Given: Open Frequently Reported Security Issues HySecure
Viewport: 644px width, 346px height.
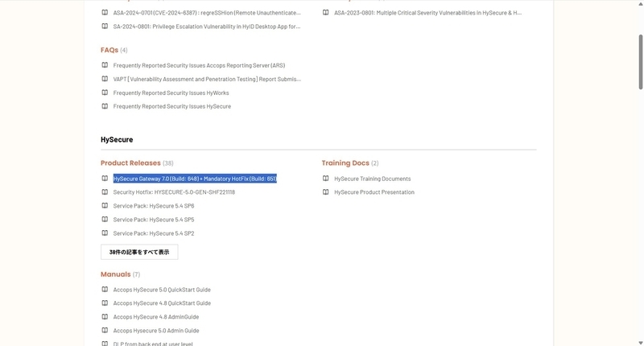Looking at the screenshot, I should coord(172,106).
